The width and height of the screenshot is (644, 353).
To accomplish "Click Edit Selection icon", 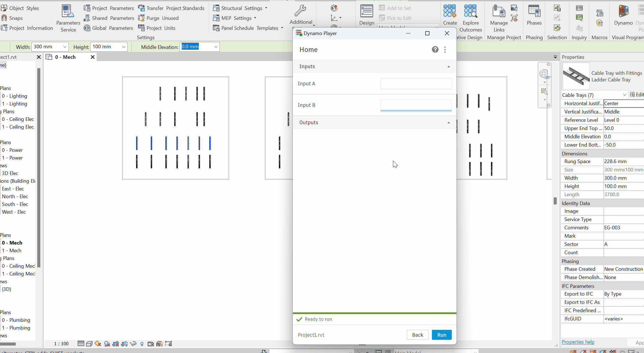I will click(557, 28).
